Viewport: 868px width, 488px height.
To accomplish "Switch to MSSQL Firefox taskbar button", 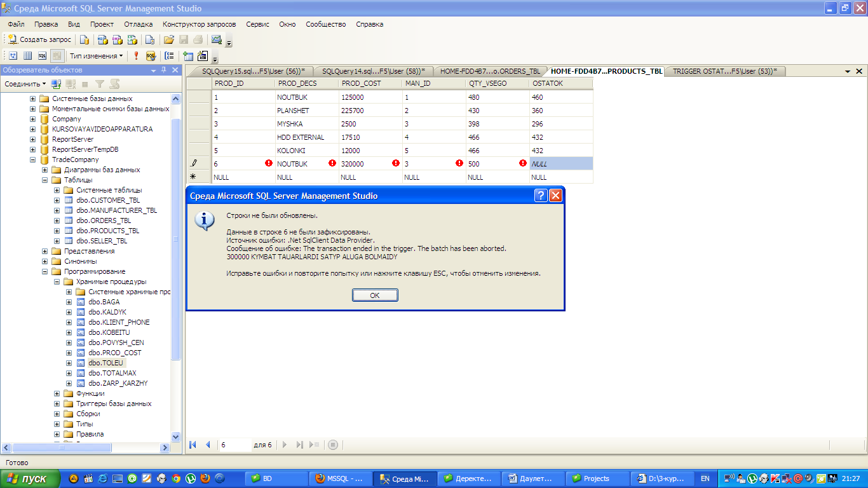I will point(340,478).
